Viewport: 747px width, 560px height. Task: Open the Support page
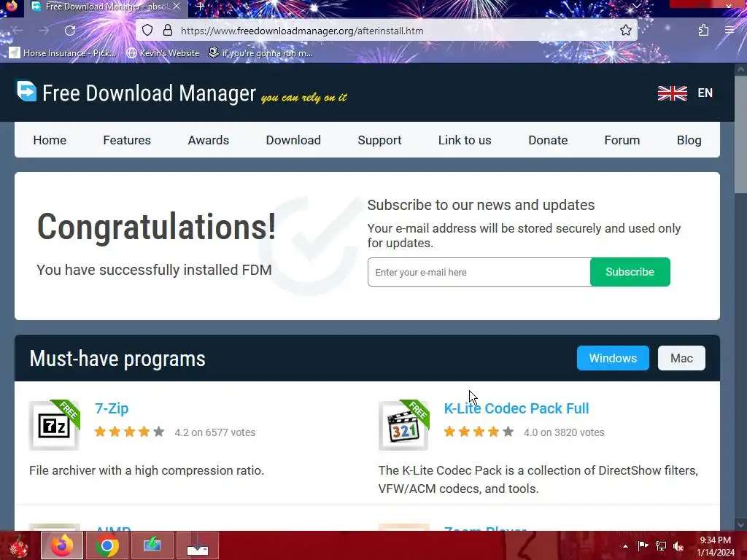tap(379, 140)
